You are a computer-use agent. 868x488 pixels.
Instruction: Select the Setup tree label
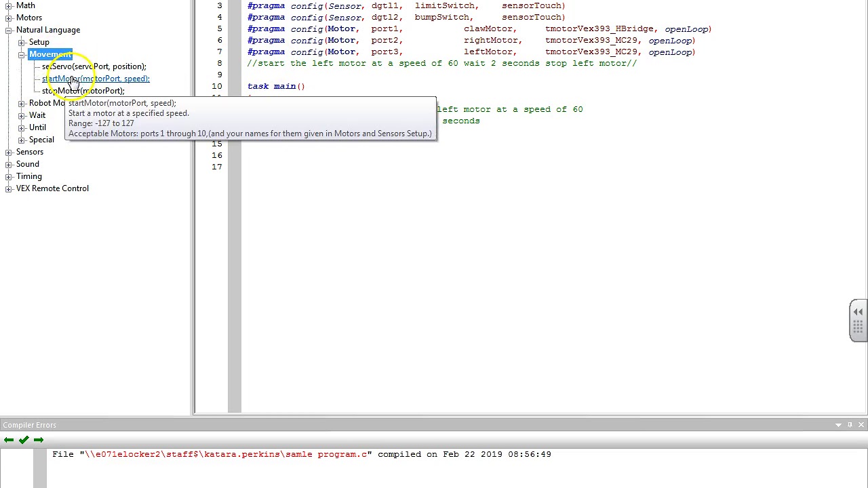pyautogui.click(x=39, y=42)
